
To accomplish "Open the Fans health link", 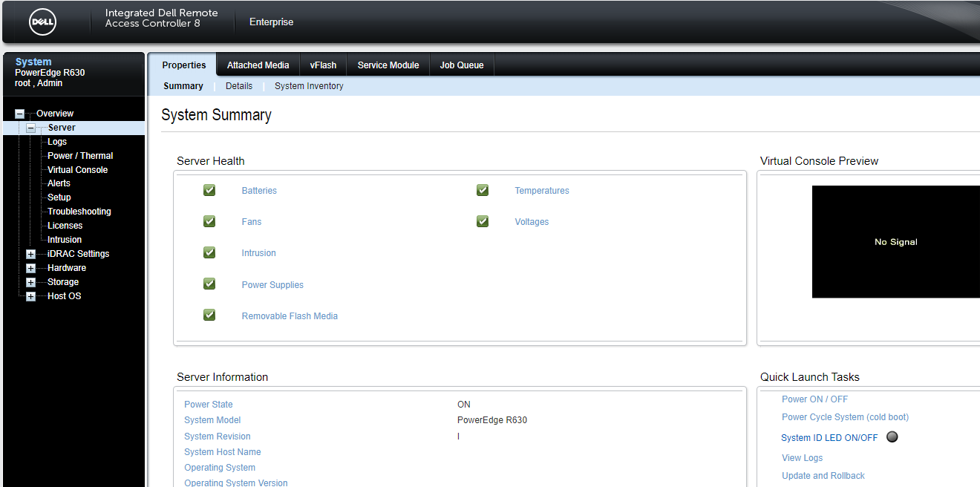I will tap(252, 222).
